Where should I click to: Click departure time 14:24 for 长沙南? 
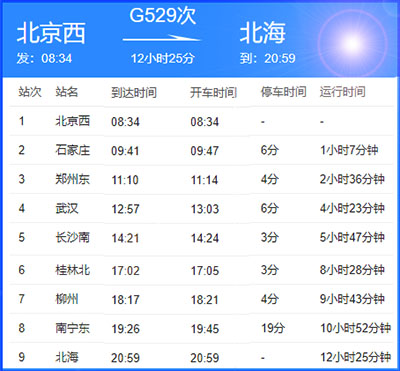205,238
